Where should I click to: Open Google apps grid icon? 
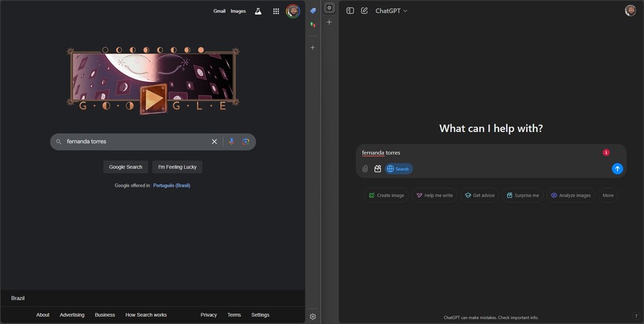(x=276, y=11)
